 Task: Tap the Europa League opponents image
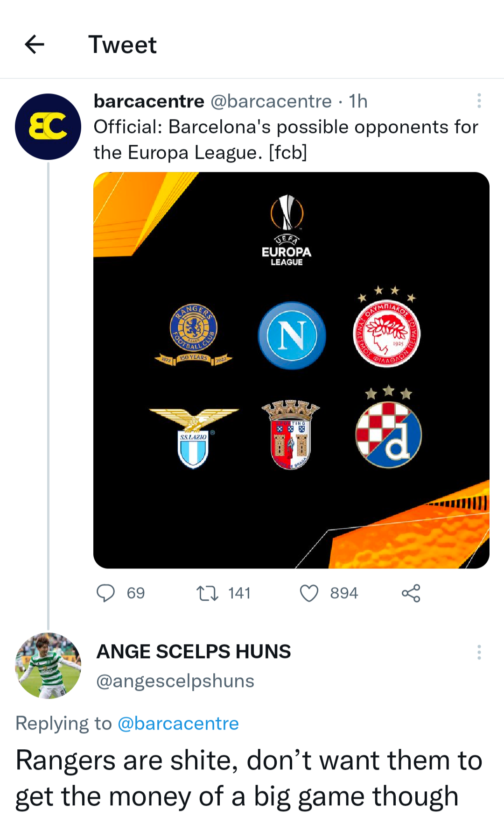coord(291,370)
